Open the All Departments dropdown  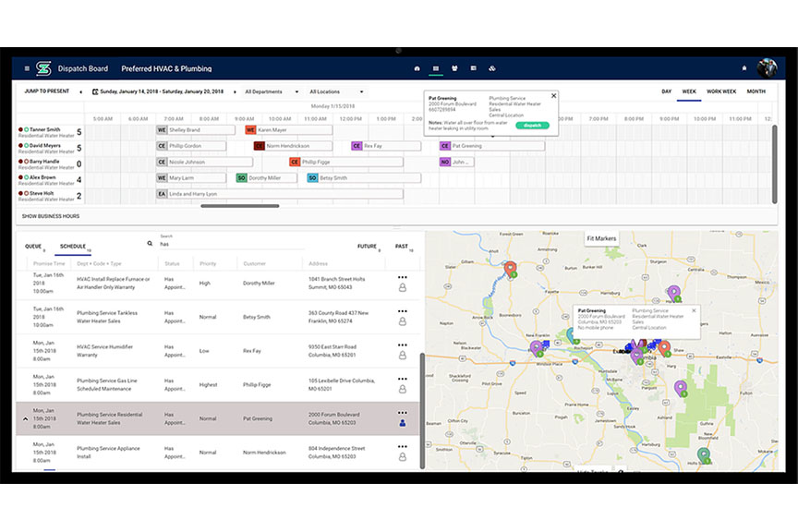tap(272, 92)
